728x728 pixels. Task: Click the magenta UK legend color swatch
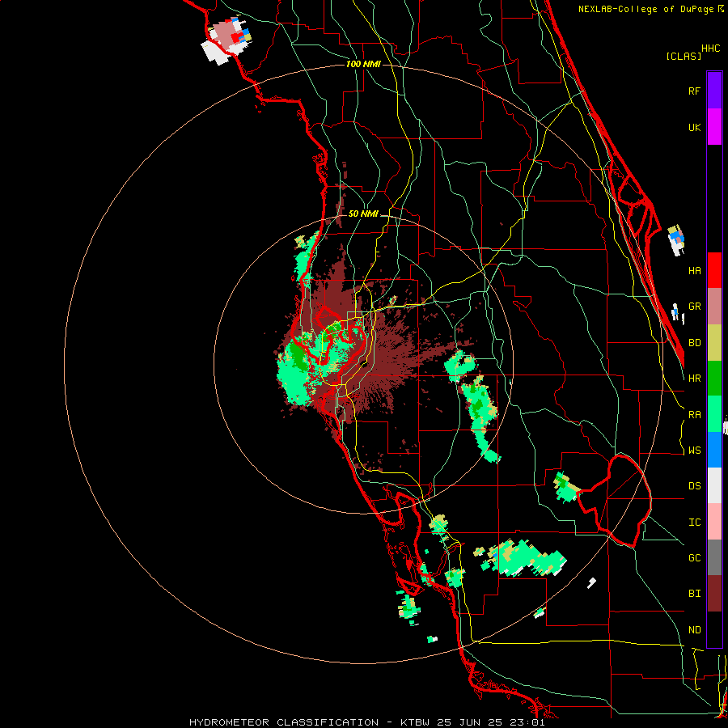(714, 126)
